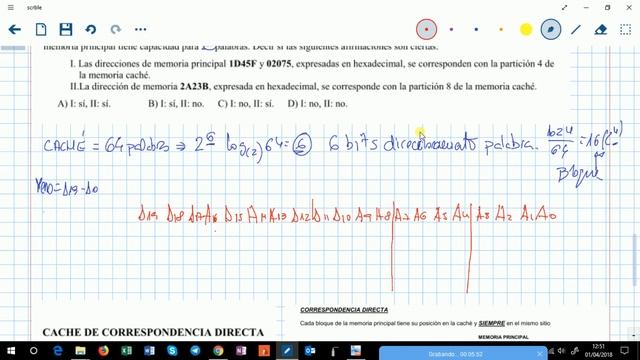Select the yellow highlighter

point(526,29)
